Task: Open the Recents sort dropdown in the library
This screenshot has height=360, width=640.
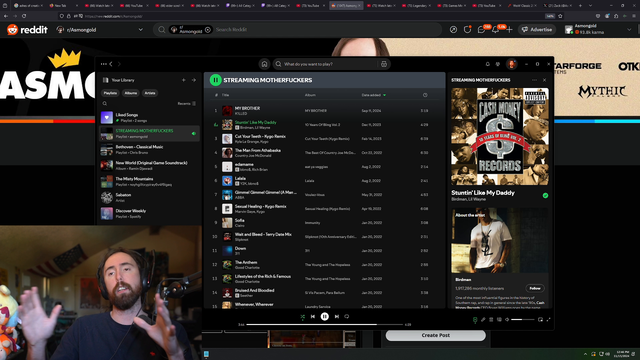Action: pyautogui.click(x=187, y=104)
